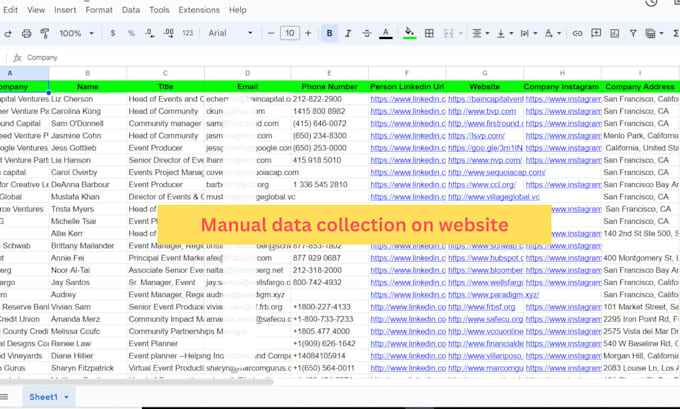The width and height of the screenshot is (680, 409).
Task: Click the Print icon
Action: [x=26, y=33]
